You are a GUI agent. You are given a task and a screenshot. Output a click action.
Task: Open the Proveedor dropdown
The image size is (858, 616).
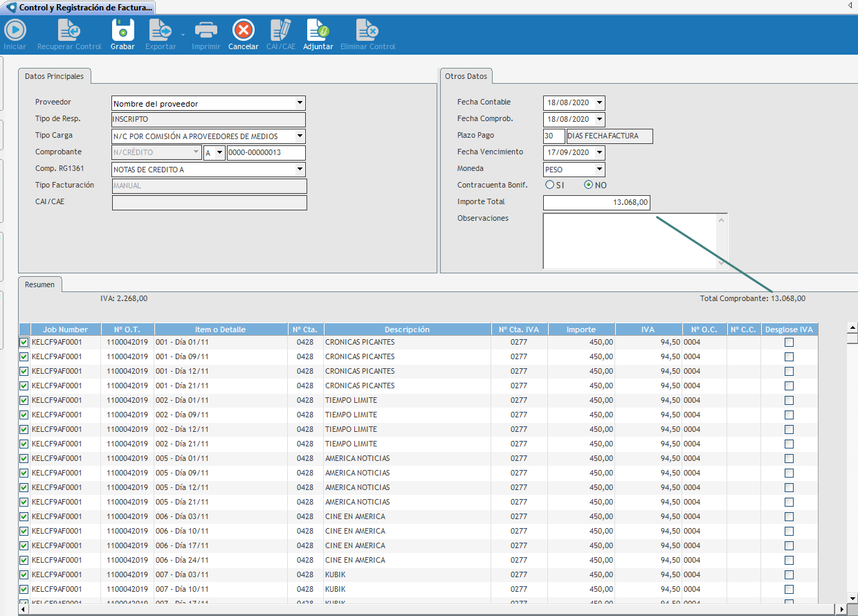[300, 103]
